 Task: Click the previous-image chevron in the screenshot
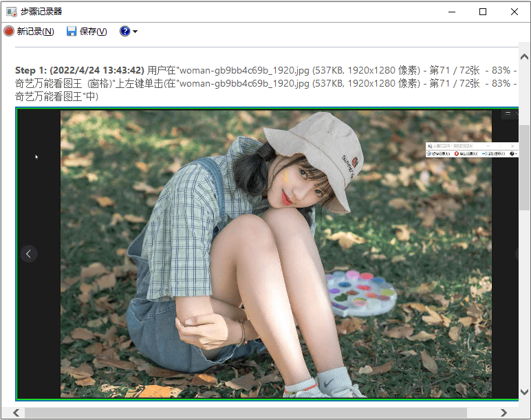click(29, 254)
